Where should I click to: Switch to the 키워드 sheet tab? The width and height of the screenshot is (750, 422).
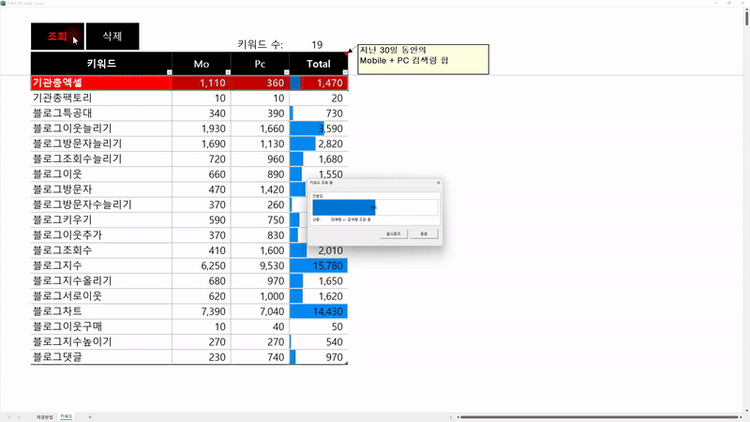[66, 417]
